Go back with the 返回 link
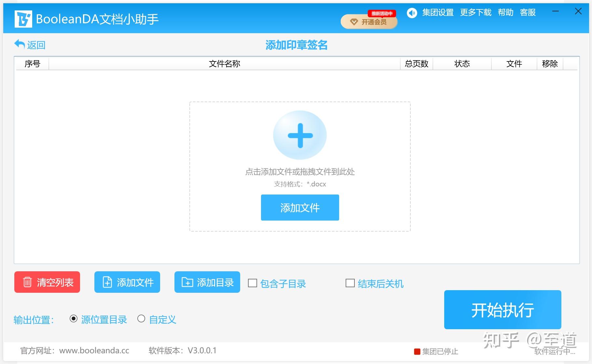 click(36, 45)
